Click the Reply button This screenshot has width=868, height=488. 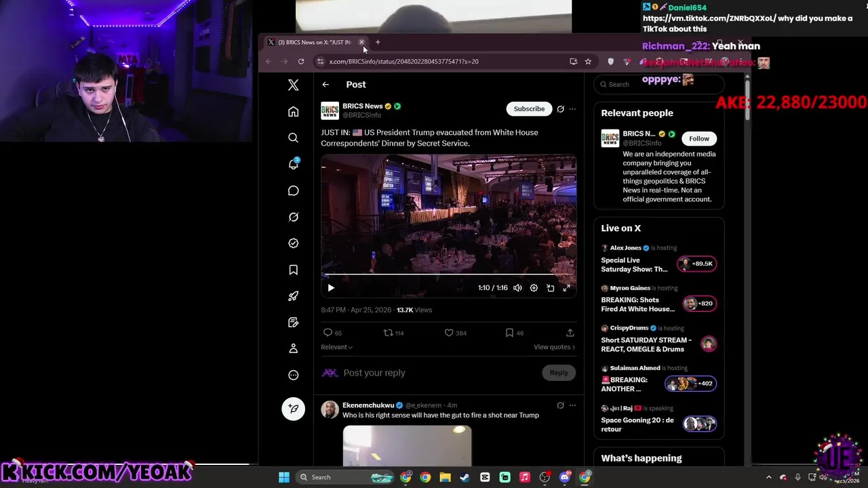[x=558, y=373]
